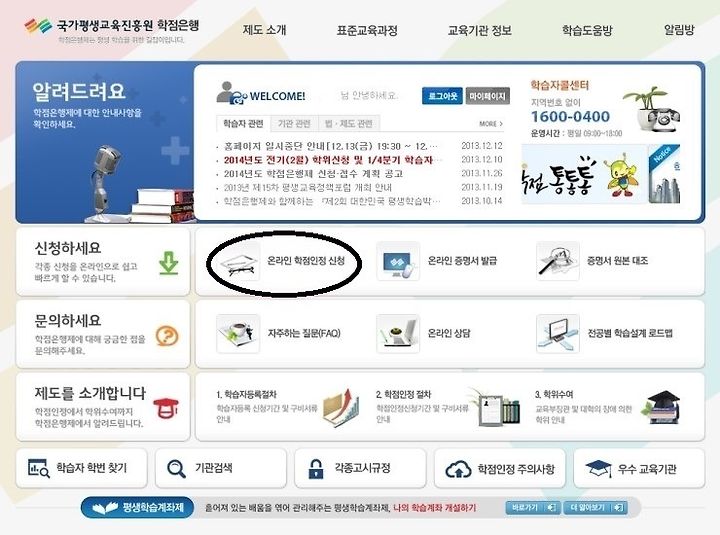
Task: Click the 학점인정 주의사항 cloud icon
Action: [458, 469]
